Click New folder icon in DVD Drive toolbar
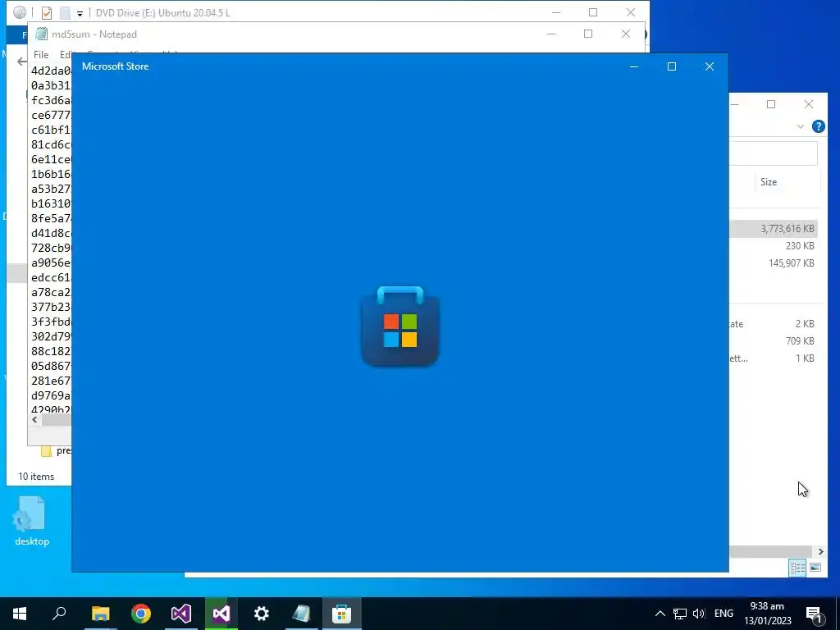Image resolution: width=840 pixels, height=630 pixels. (64, 12)
